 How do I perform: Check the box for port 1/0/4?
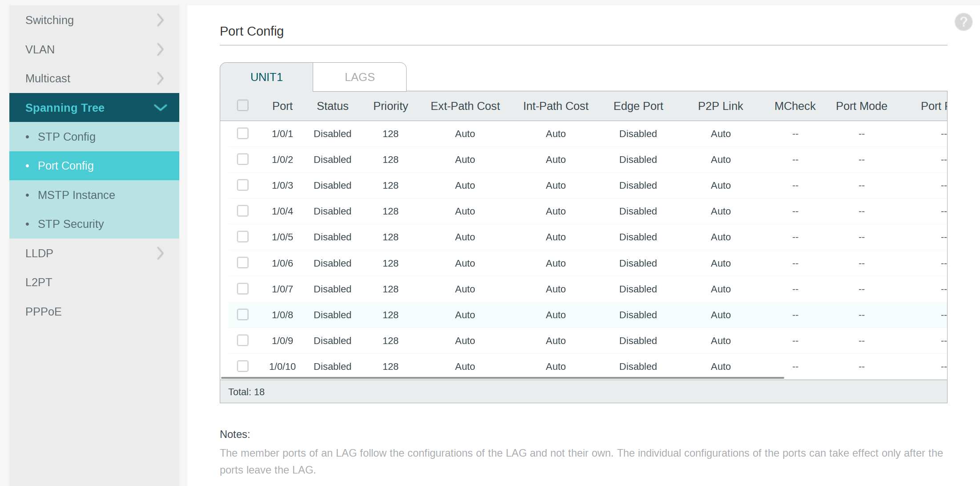pos(243,211)
